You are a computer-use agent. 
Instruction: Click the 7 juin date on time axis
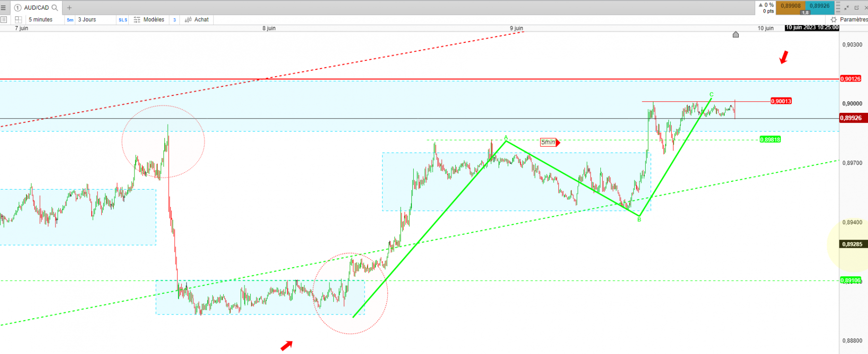21,28
